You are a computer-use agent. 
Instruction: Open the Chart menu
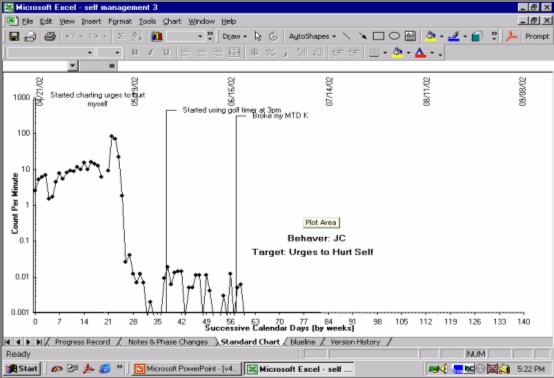172,21
